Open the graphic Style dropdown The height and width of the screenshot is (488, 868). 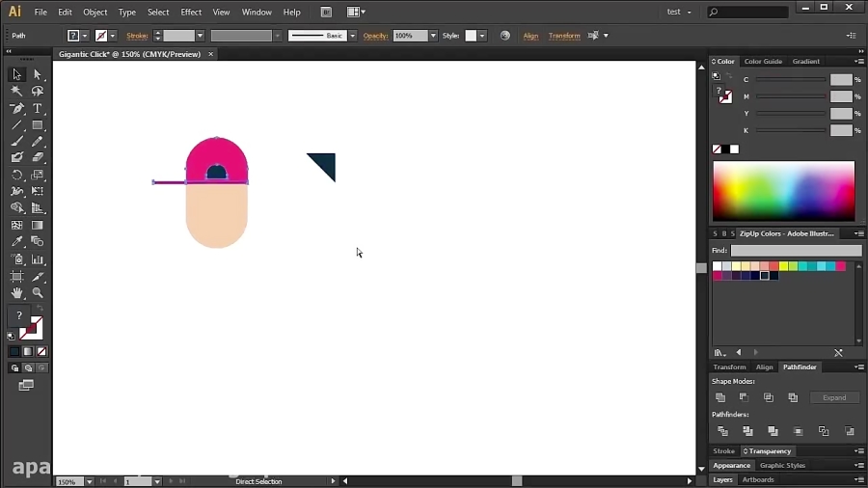click(482, 36)
